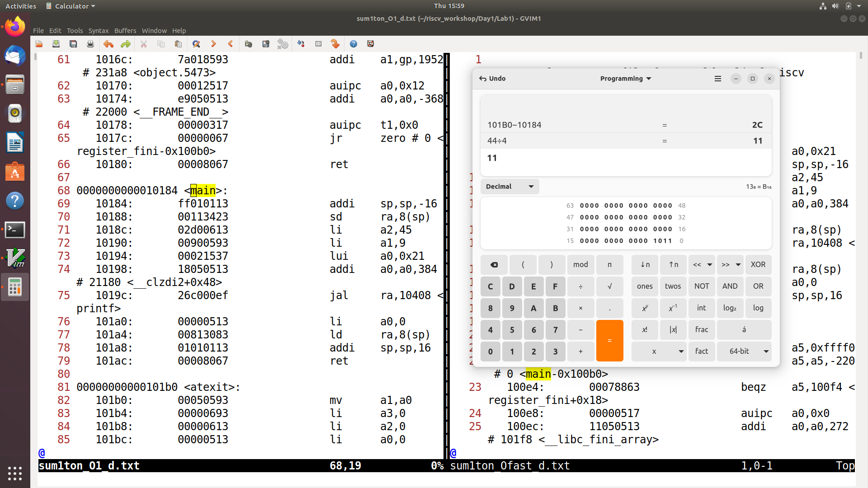Open GVIM help with the question mark icon
This screenshot has height=488, width=868.
coord(354,44)
